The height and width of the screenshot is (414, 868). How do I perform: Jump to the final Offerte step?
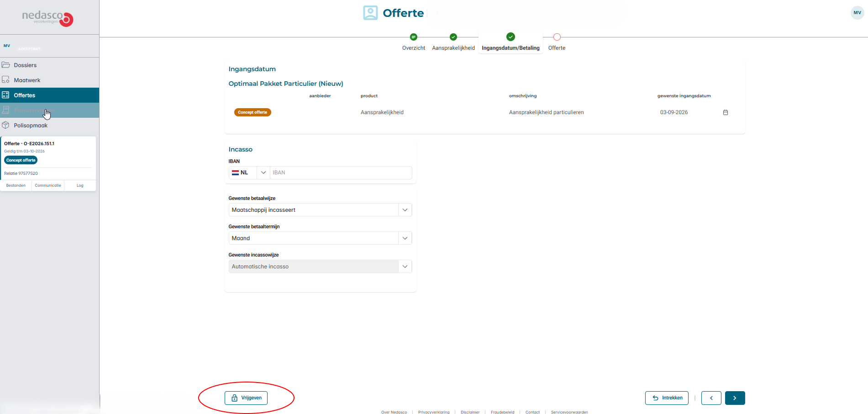pyautogui.click(x=557, y=42)
